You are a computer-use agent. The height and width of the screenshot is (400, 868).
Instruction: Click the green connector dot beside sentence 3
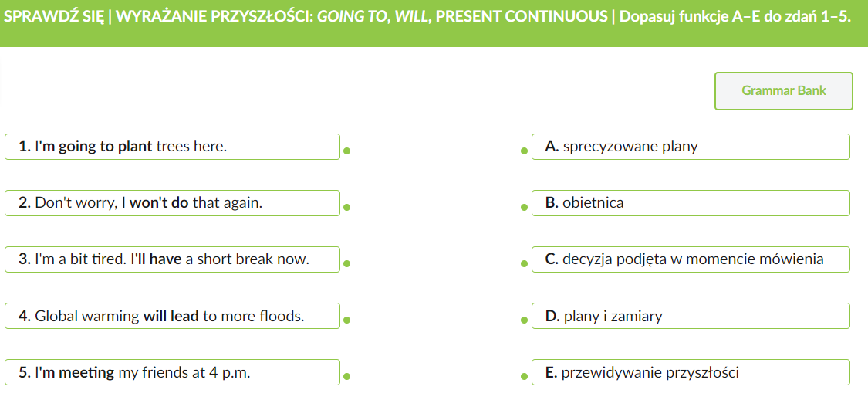347,264
